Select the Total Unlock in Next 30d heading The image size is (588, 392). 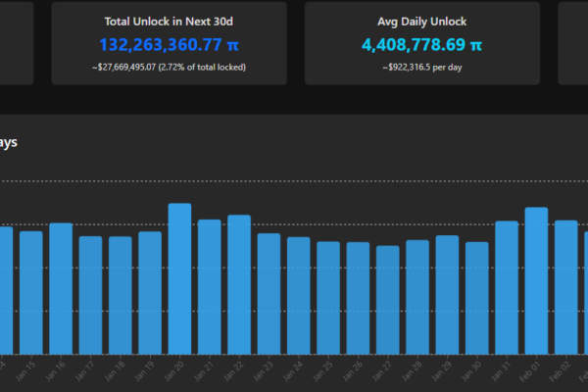coord(170,21)
